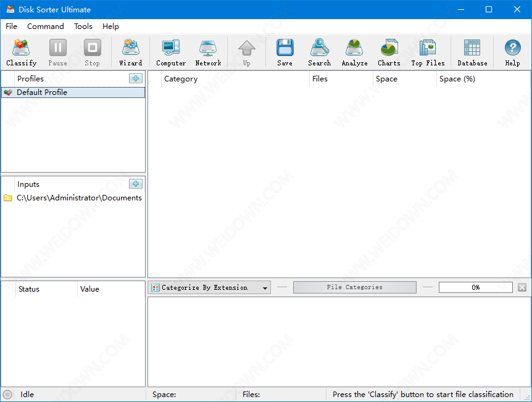Click the Stop toolbar icon

93,52
